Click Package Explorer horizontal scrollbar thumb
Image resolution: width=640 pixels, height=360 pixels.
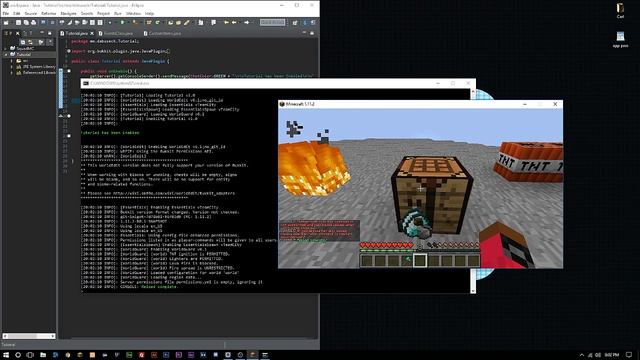23,336
